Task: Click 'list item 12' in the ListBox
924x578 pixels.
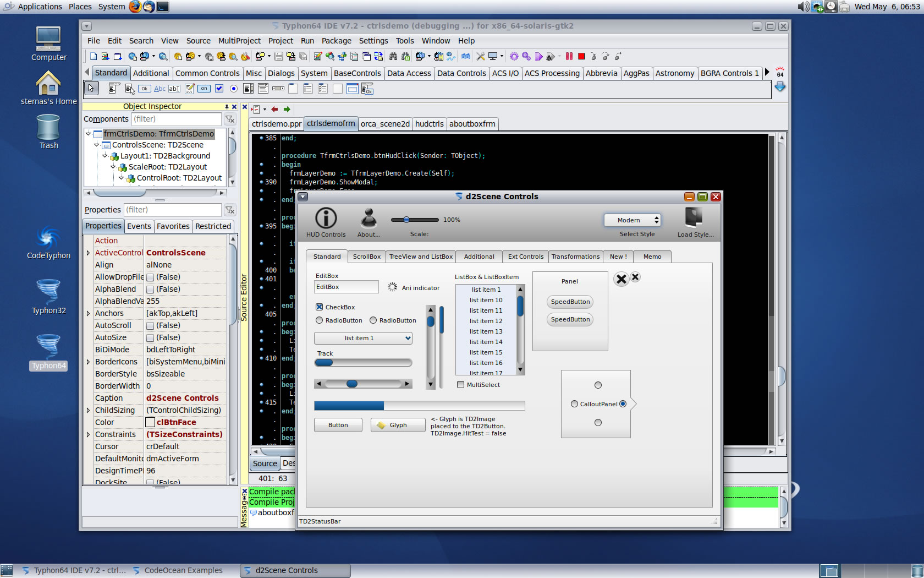Action: pyautogui.click(x=486, y=321)
